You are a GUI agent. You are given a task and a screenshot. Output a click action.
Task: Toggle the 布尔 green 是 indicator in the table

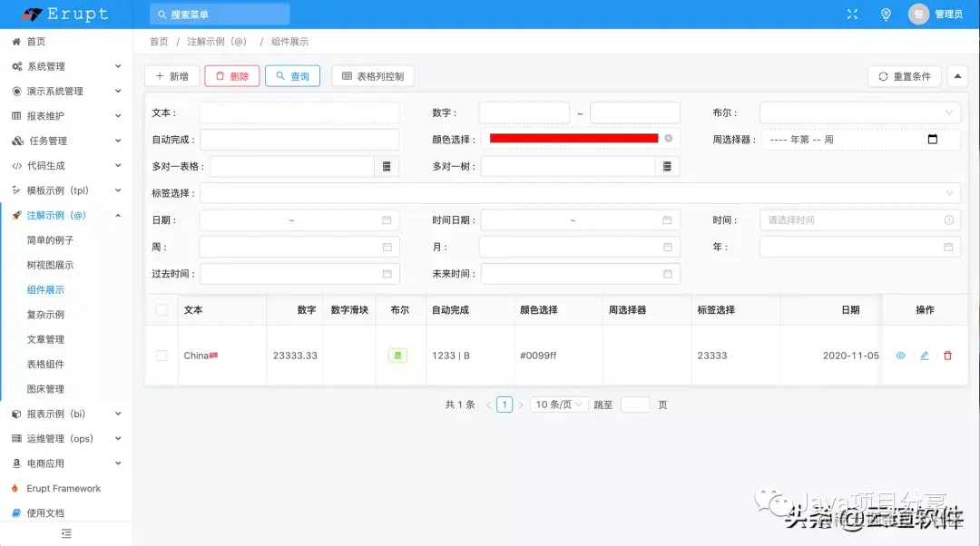click(397, 356)
